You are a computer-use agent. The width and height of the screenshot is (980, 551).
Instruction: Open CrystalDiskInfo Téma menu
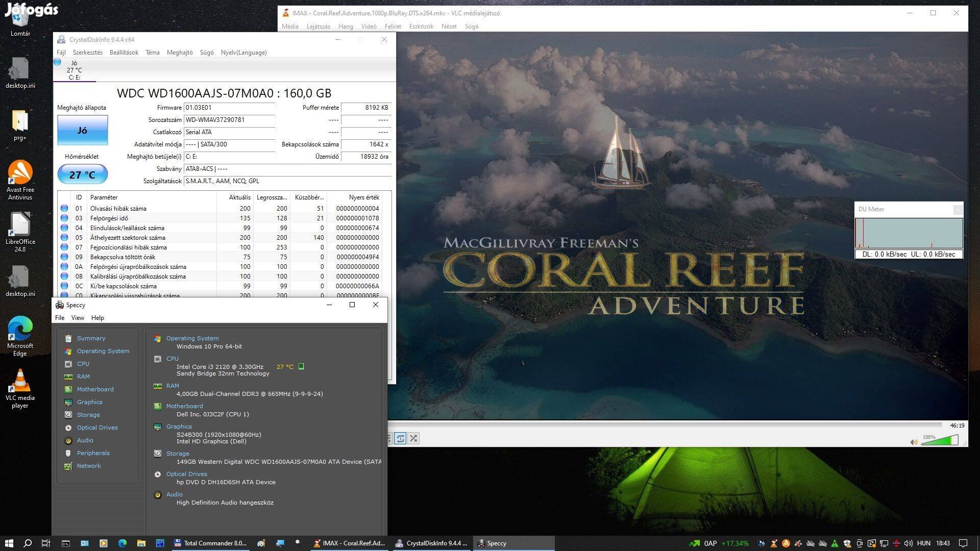click(x=152, y=53)
